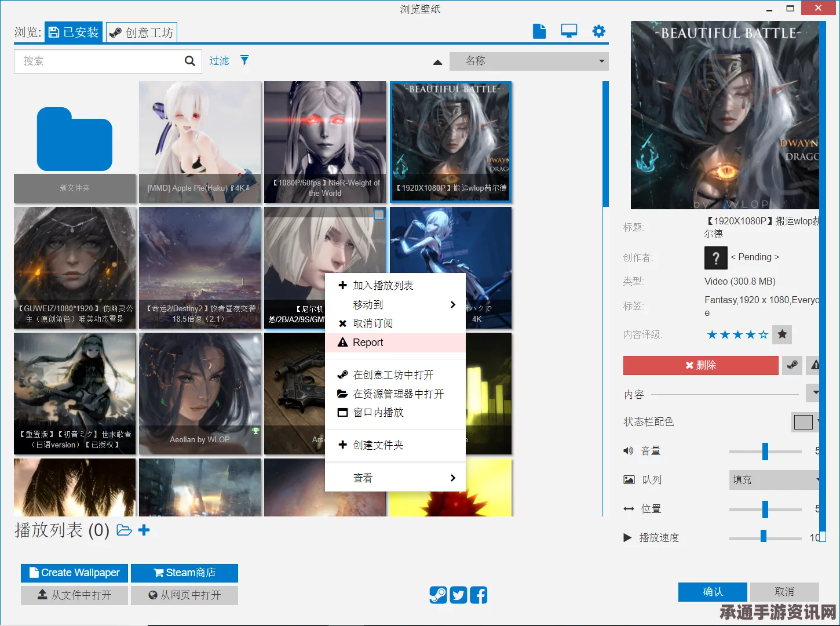Collapse the content section arrow
Viewport: 840px width, 626px height.
[x=813, y=393]
